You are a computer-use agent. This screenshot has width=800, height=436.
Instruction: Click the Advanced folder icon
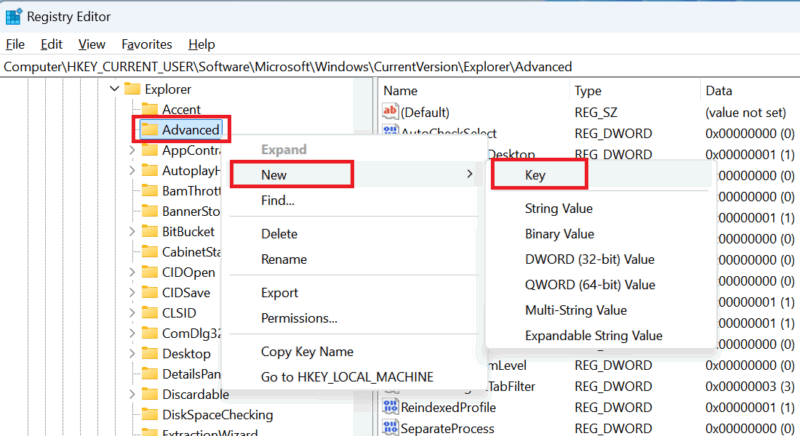[149, 130]
